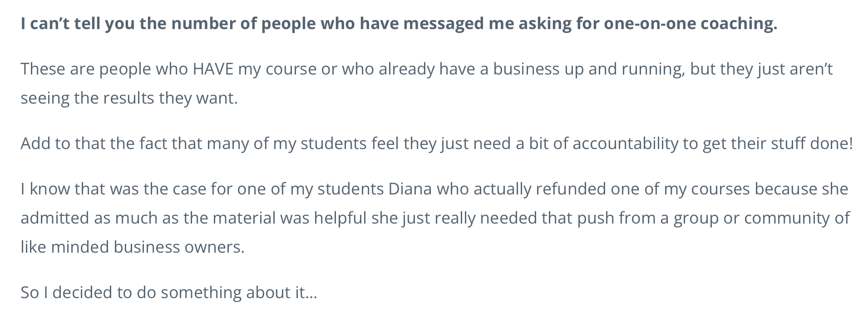Viewport: 868px width, 319px height.
Task: Click the word "HAVE" in capital letters
Action: pos(213,69)
